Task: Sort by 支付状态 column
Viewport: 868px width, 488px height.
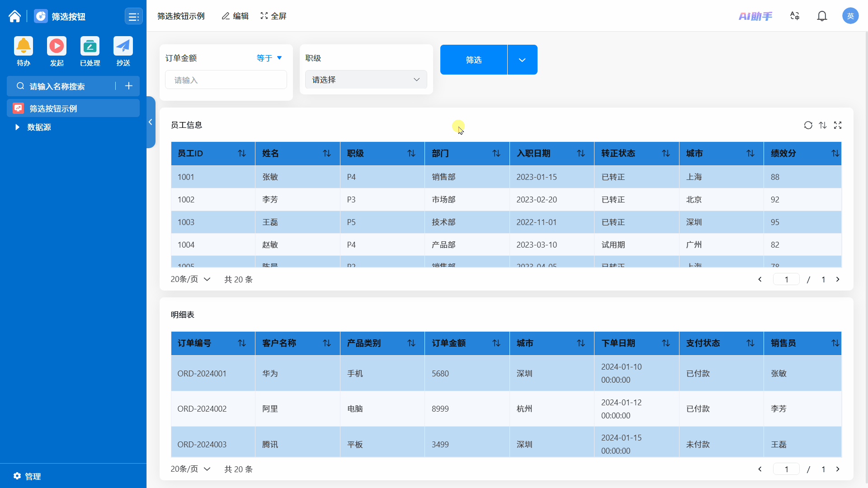Action: (750, 343)
